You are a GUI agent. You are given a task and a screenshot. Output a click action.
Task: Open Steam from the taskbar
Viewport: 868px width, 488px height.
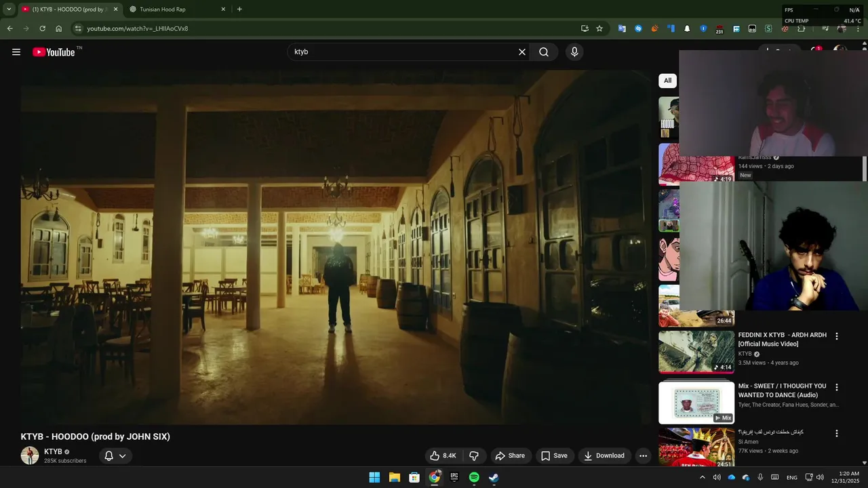pos(494,477)
